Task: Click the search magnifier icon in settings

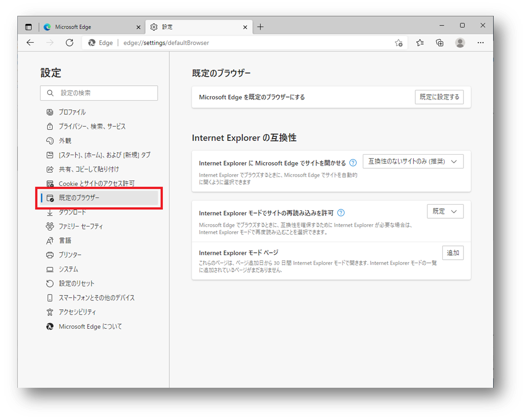Action: click(50, 93)
